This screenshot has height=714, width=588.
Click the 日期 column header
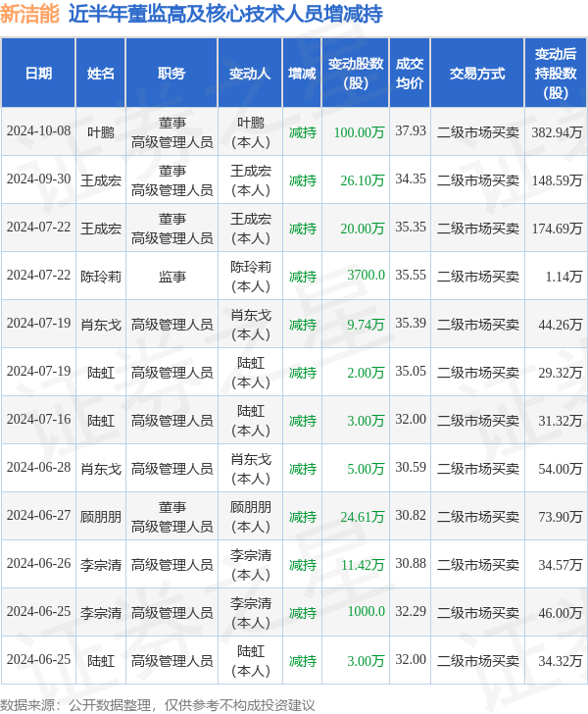pos(38,74)
